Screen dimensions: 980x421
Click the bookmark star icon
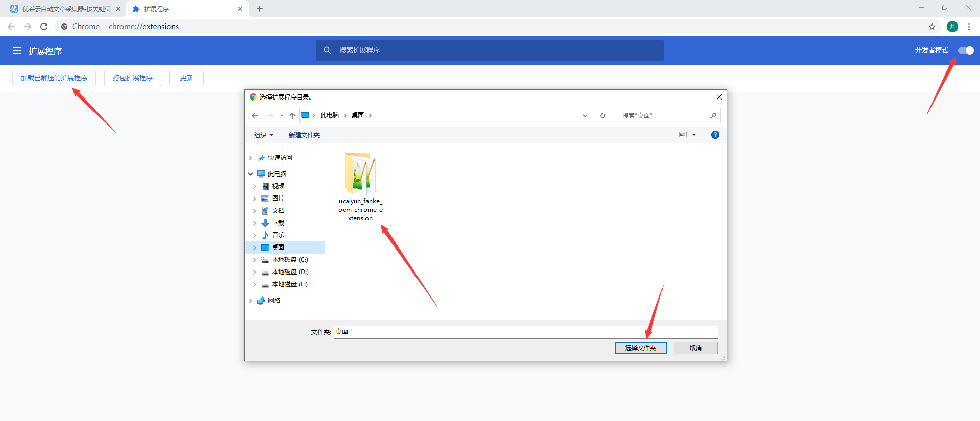click(x=932, y=27)
